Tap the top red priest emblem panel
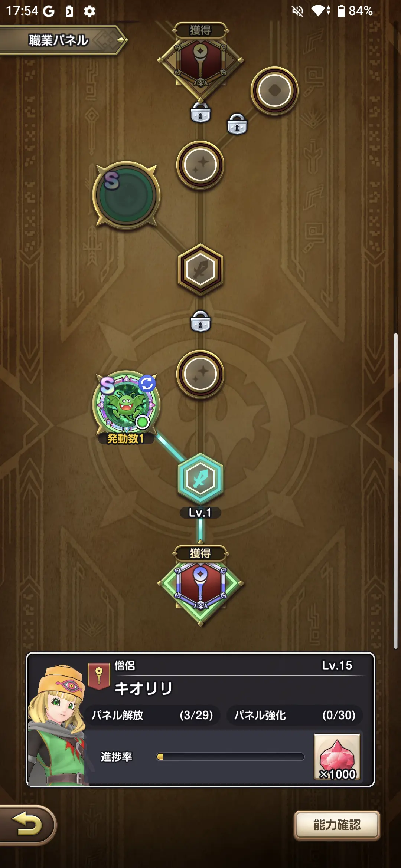The image size is (401, 868). 200,61
